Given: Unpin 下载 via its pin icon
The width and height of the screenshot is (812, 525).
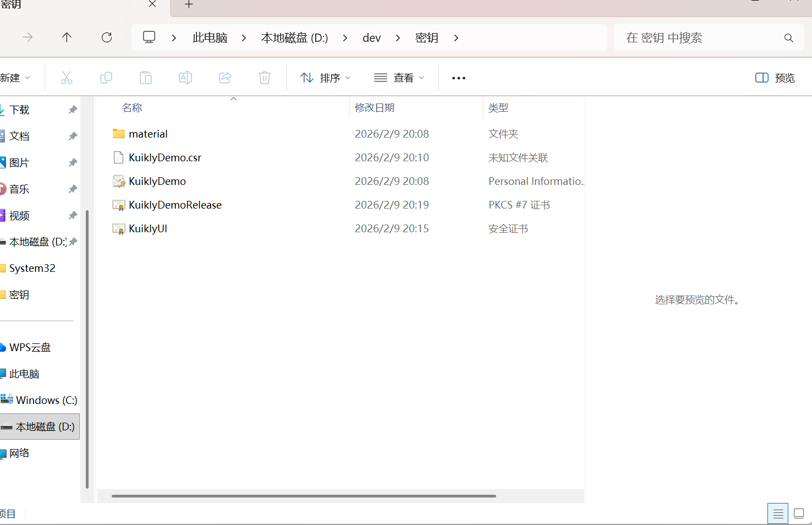Looking at the screenshot, I should click(73, 110).
